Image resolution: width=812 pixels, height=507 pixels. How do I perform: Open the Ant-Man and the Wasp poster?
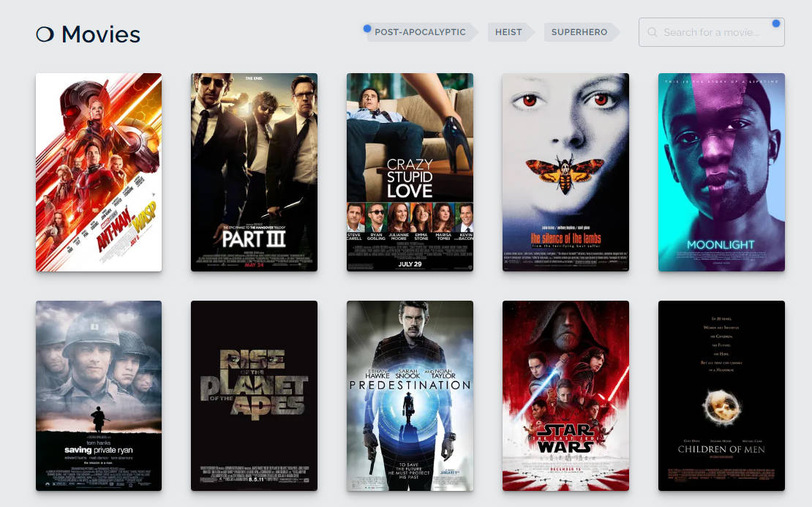pos(99,172)
